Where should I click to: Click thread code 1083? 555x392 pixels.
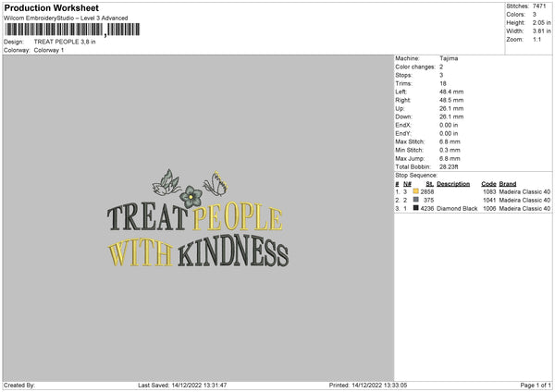tap(489, 191)
